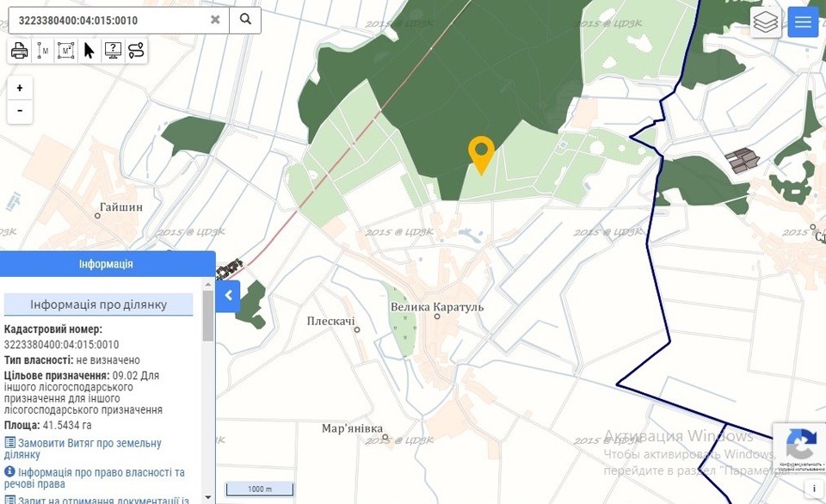Clear the cadastral number search field
The image size is (826, 504).
click(x=215, y=19)
